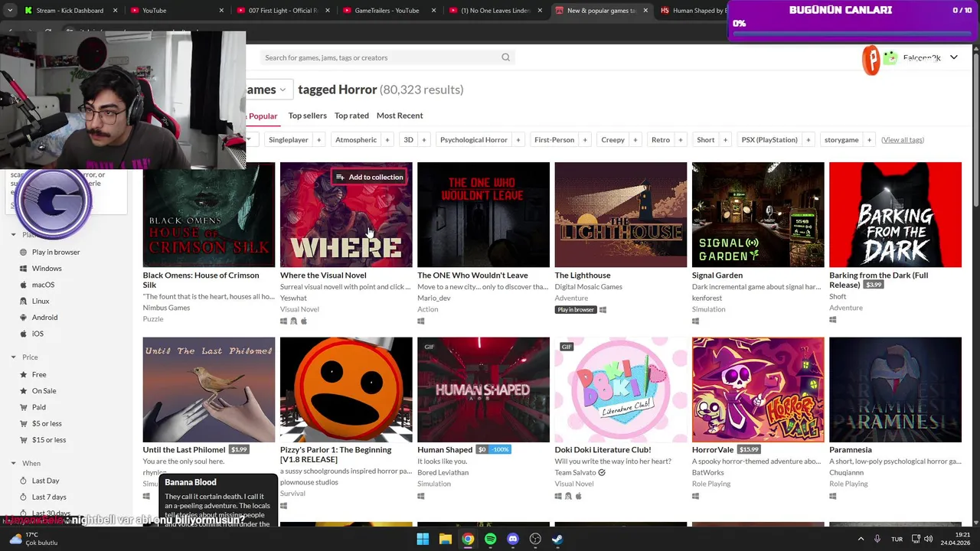
Task: Open the Human Shaped game thumbnail
Action: [x=483, y=390]
